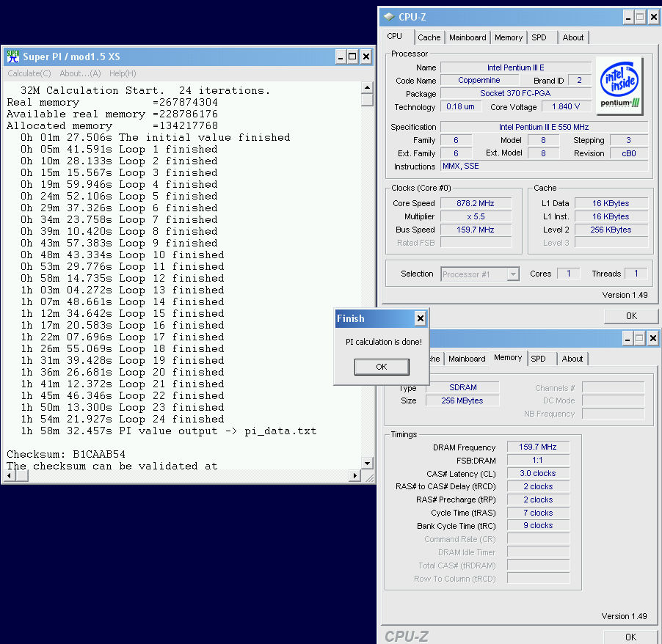Click the scroll left arrow in Super PI
This screenshot has height=644, width=662.
tap(10, 475)
